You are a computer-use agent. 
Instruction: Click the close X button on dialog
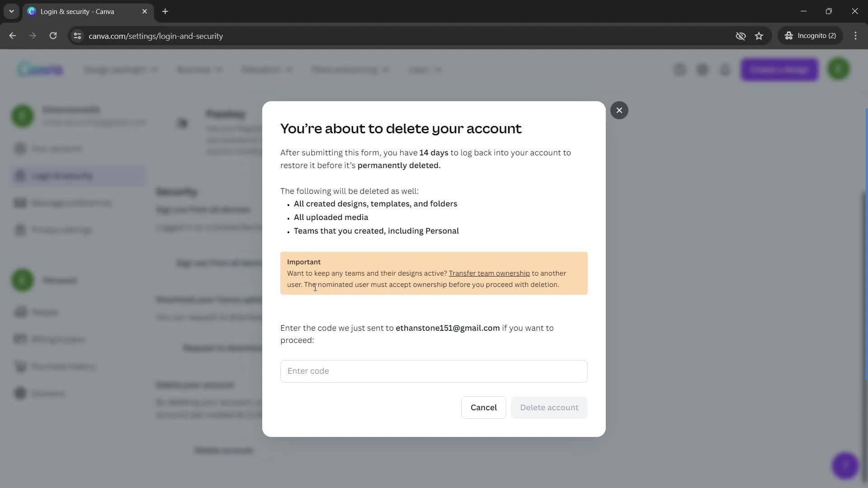[619, 110]
